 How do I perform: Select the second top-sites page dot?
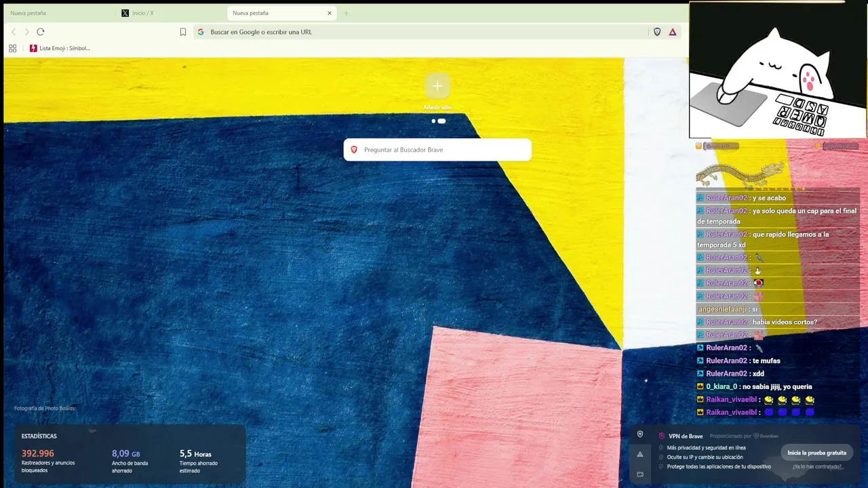click(x=441, y=121)
